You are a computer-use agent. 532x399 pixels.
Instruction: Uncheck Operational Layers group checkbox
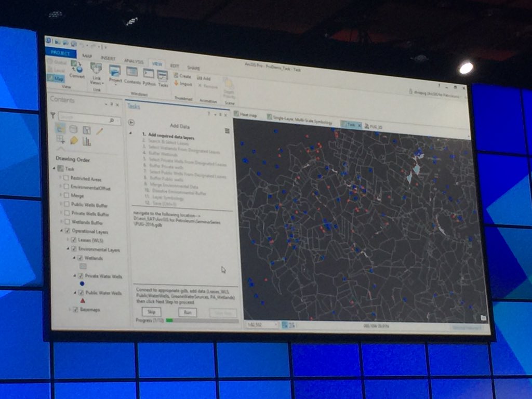coord(68,231)
